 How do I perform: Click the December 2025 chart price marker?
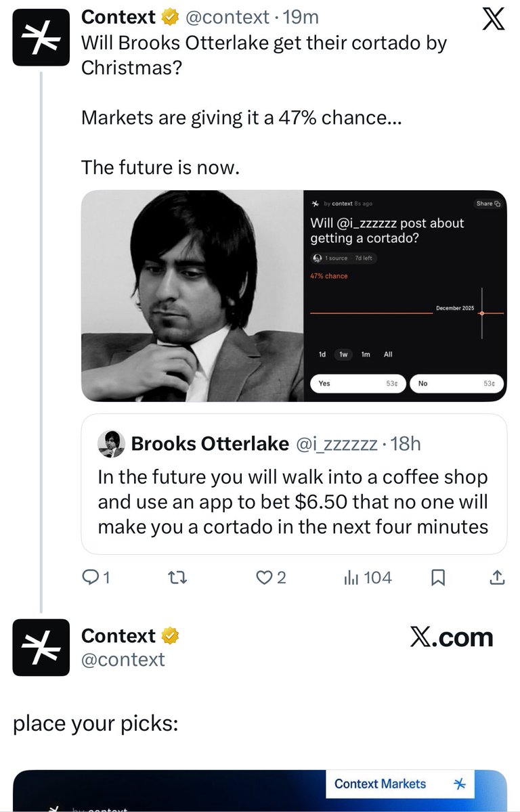point(481,313)
